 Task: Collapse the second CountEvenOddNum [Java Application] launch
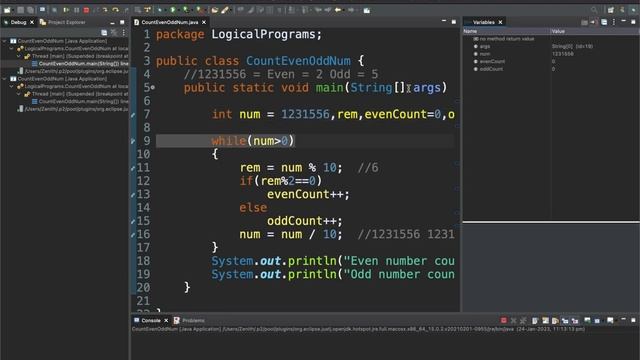point(4,79)
